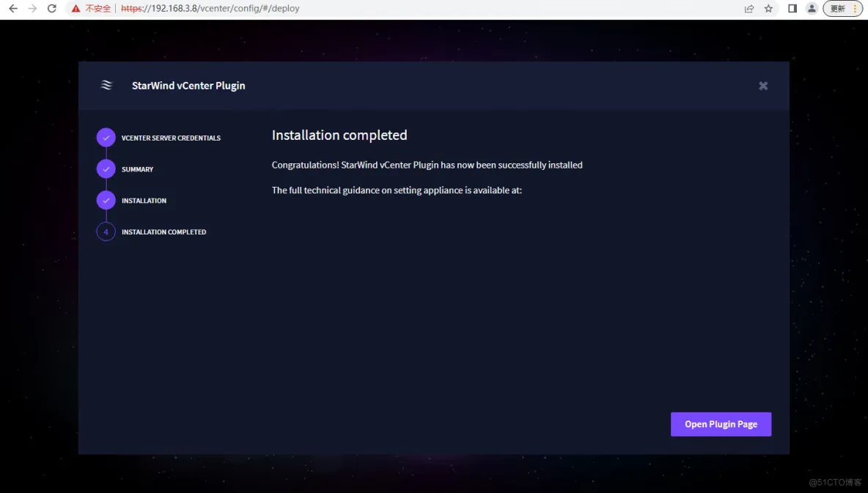The width and height of the screenshot is (868, 493).
Task: Open the browser side panel icon
Action: click(792, 8)
